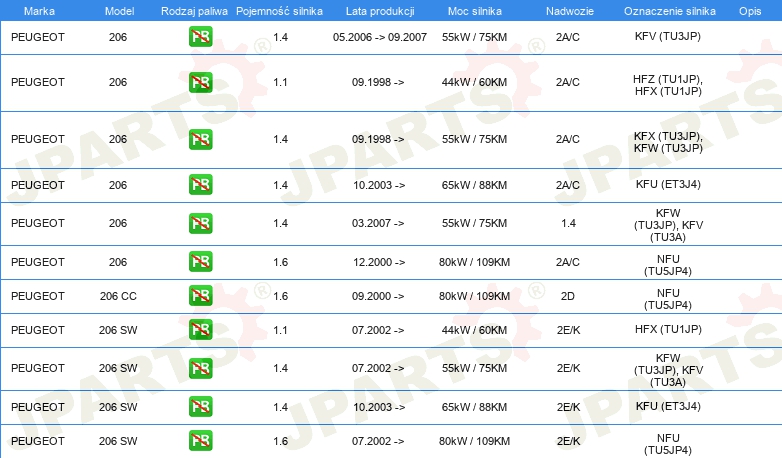Click 2E/K in the 206 SW 1.1 row

pos(569,330)
